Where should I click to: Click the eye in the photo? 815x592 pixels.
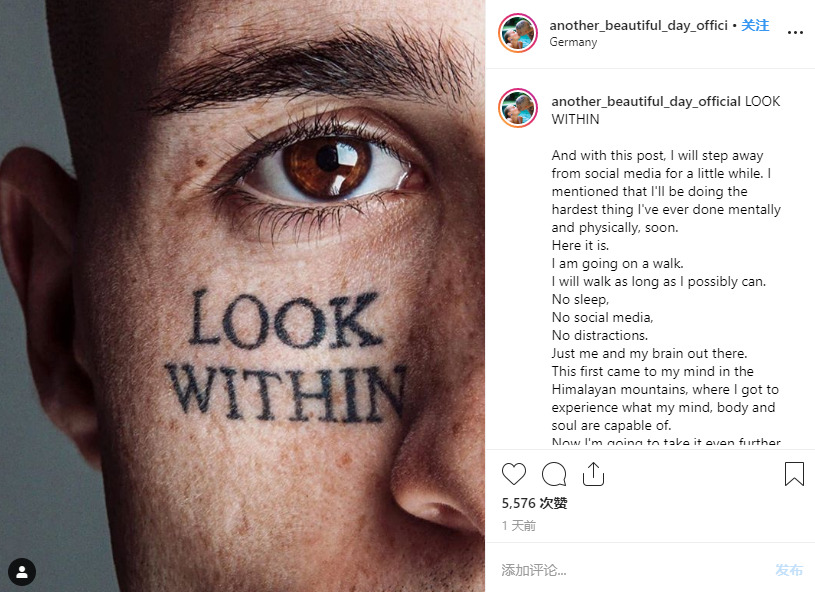325,166
